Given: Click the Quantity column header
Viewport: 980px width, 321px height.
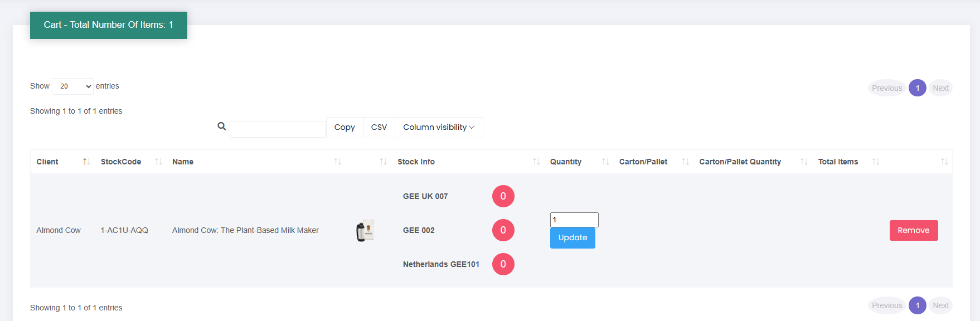Looking at the screenshot, I should (x=566, y=162).
